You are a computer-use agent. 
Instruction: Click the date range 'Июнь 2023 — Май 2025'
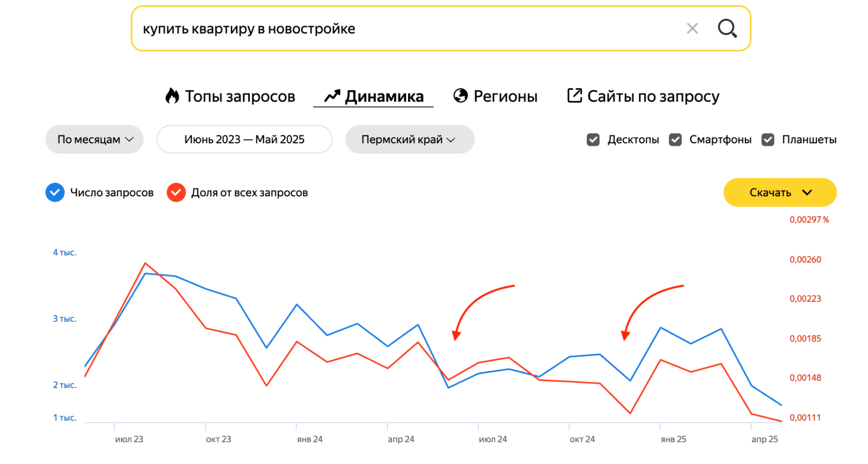coord(244,139)
